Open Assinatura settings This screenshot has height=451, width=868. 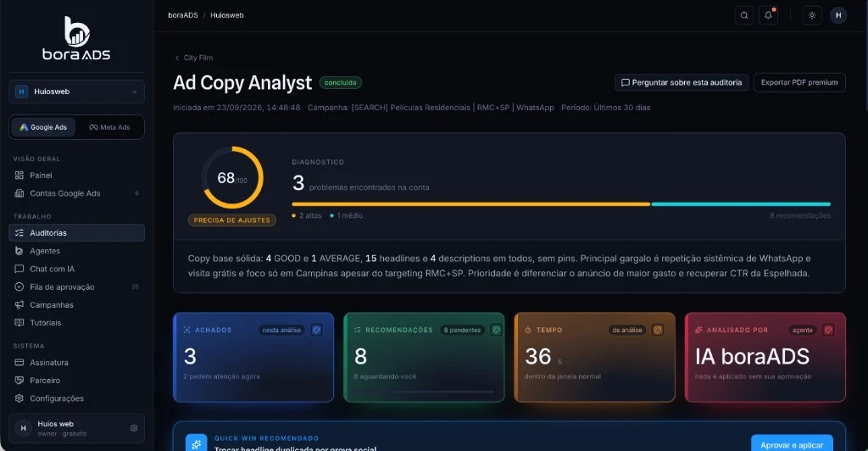click(76, 363)
